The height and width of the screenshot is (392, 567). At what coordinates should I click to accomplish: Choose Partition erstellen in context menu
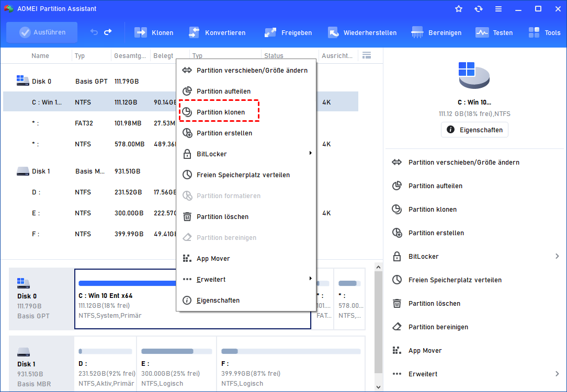(246, 133)
